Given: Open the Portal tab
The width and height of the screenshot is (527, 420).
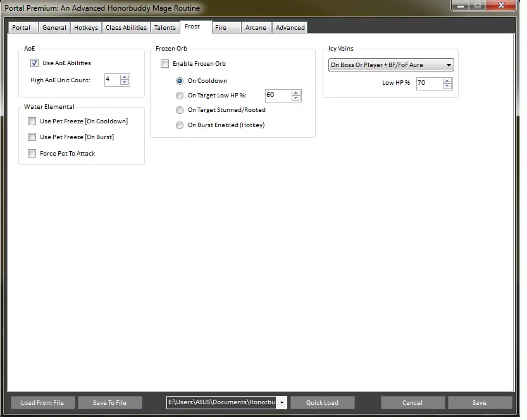Looking at the screenshot, I should point(22,28).
